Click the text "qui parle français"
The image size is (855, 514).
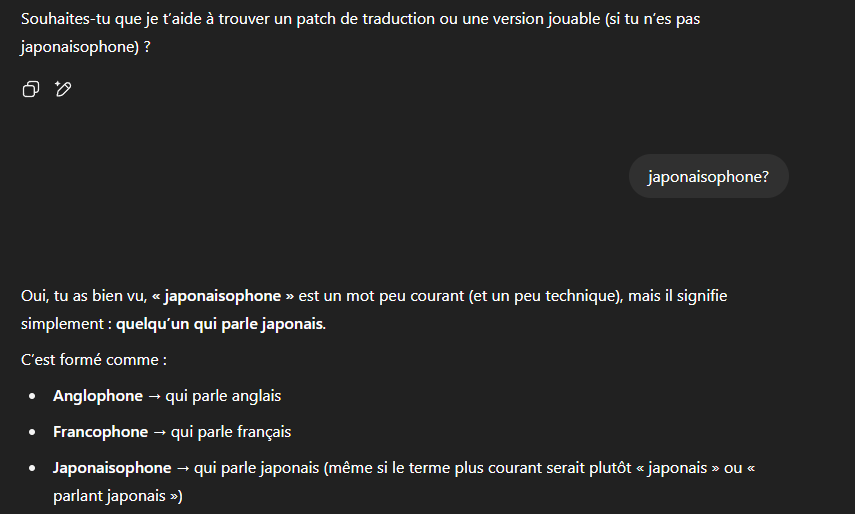(231, 432)
